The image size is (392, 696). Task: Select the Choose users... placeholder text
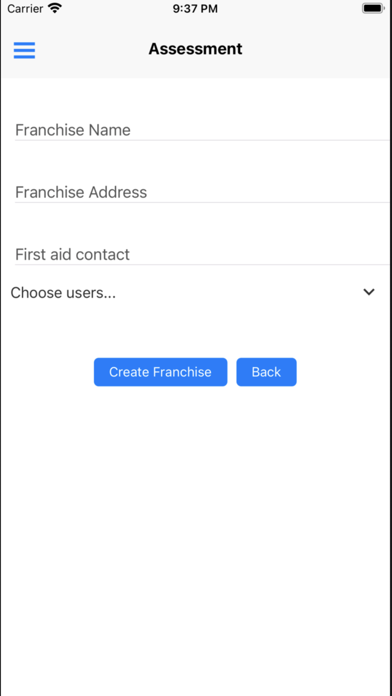coord(63,293)
